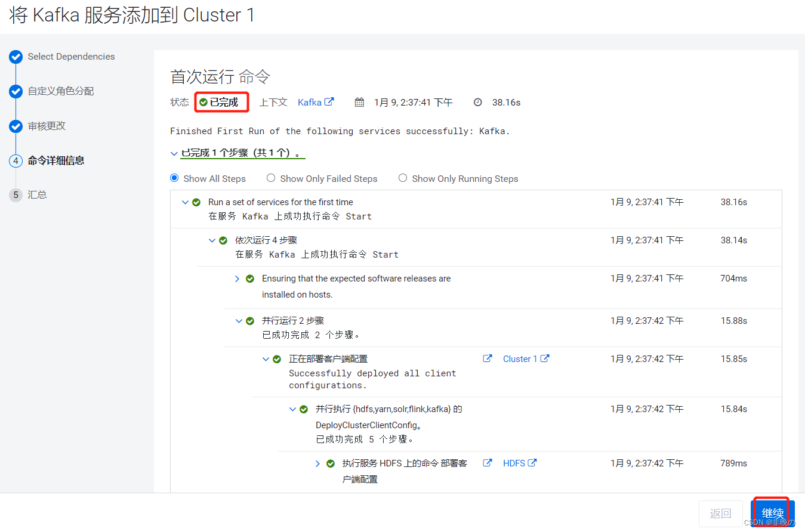Collapse the 已完成1个步骤 section
805x532 pixels.
pyautogui.click(x=174, y=153)
